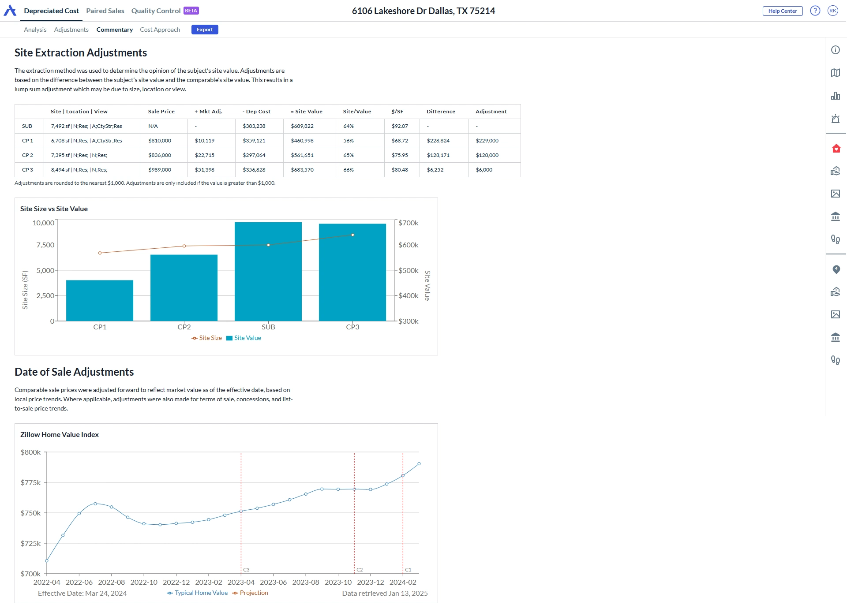847x616 pixels.
Task: Open the Cost Approach sub-tab
Action: click(x=160, y=30)
